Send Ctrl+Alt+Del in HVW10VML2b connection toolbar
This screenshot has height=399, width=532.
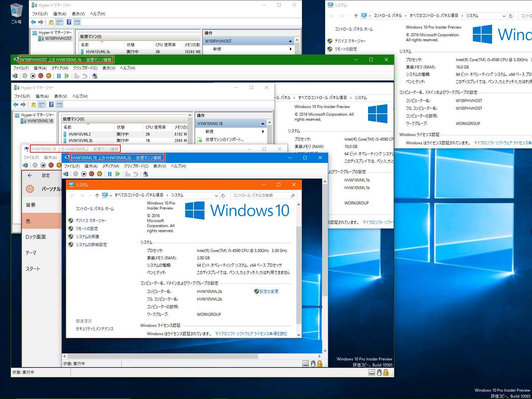66,174
